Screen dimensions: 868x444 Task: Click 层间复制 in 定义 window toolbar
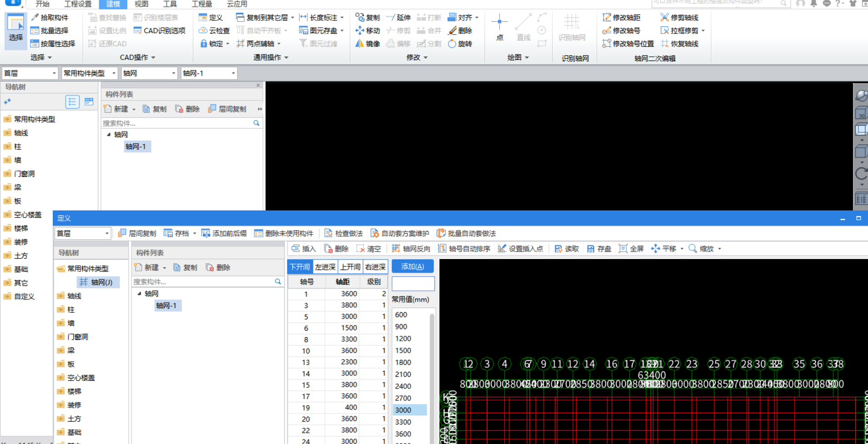tap(137, 233)
